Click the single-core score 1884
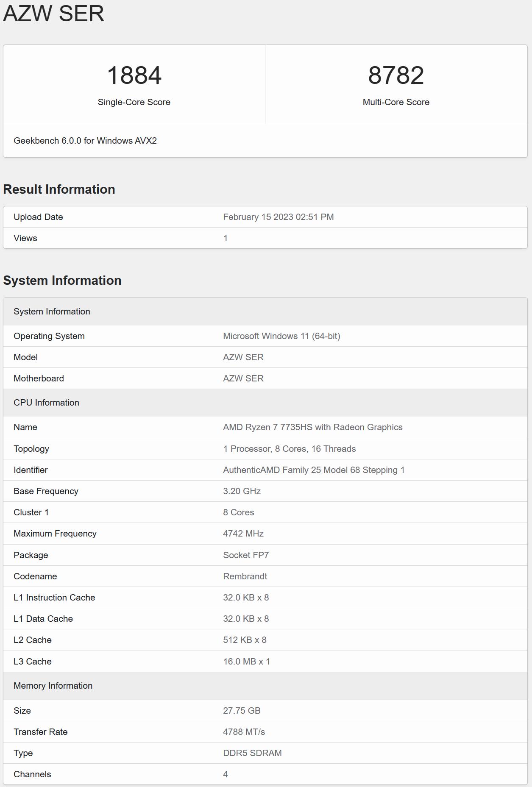532x787 pixels. 134,75
